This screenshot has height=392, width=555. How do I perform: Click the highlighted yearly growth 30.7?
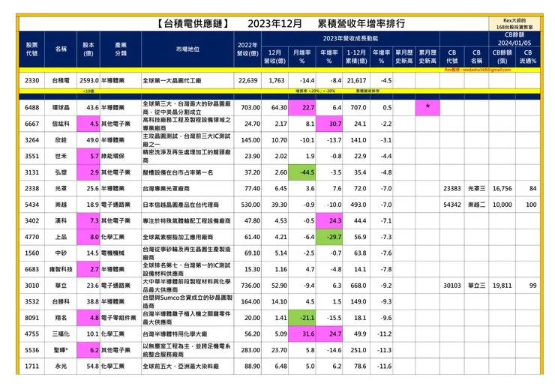329,124
